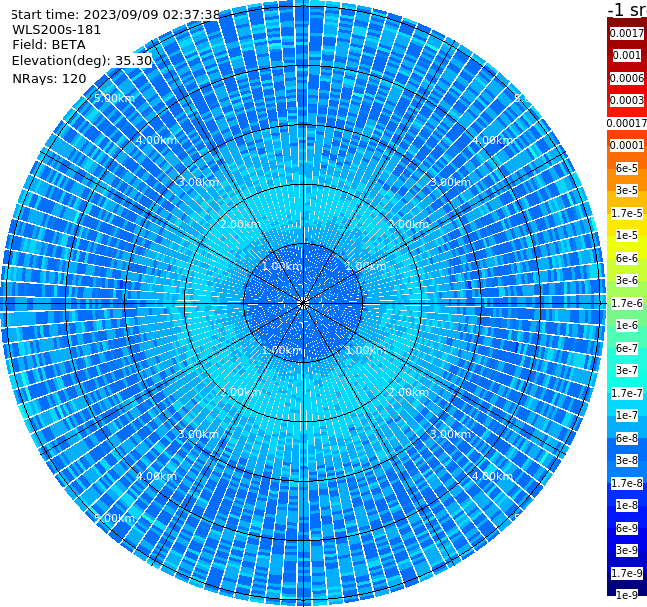Viewport: 647px width, 607px height.
Task: Click the 1e-7 colorbar tick label
Action: pos(627,415)
